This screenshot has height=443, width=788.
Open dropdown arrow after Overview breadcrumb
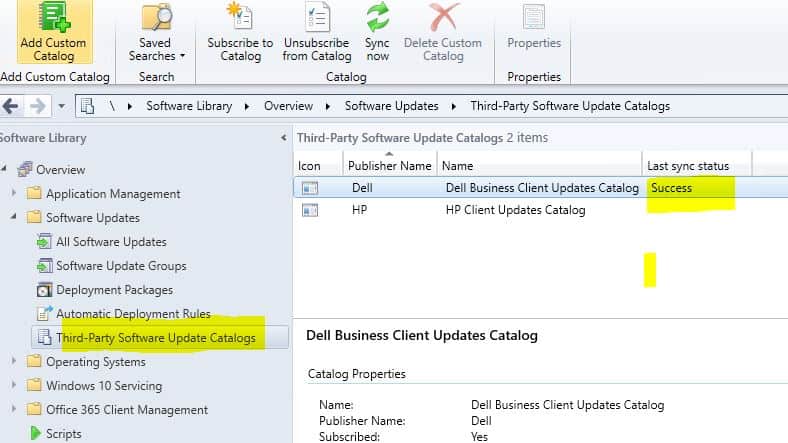(x=328, y=106)
